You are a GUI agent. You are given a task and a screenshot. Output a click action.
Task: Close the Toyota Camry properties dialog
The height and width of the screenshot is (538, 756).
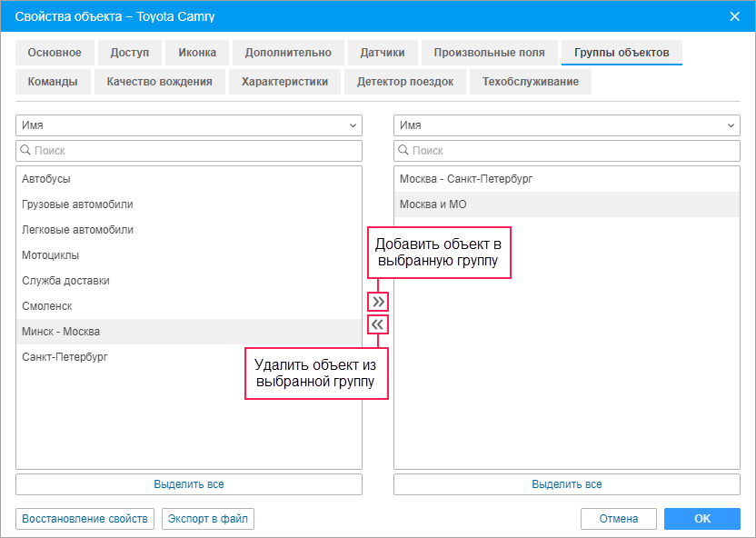coord(734,15)
